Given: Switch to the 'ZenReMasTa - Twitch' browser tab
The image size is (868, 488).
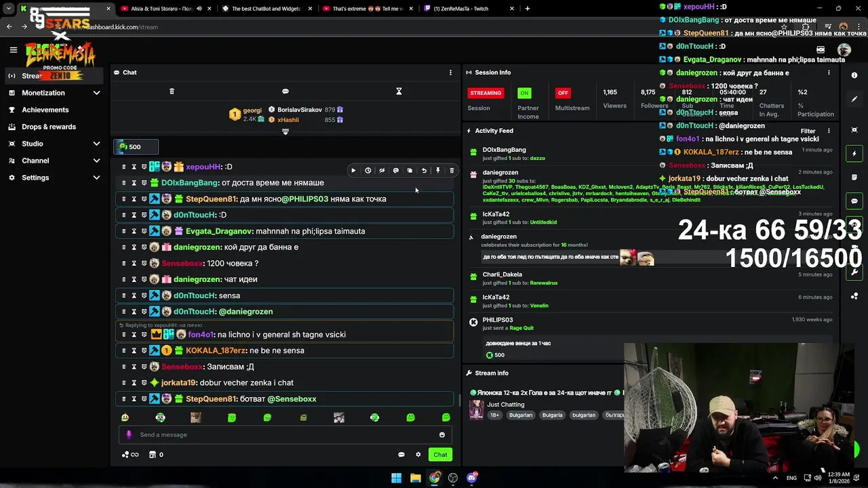Looking at the screenshot, I should pos(465,9).
